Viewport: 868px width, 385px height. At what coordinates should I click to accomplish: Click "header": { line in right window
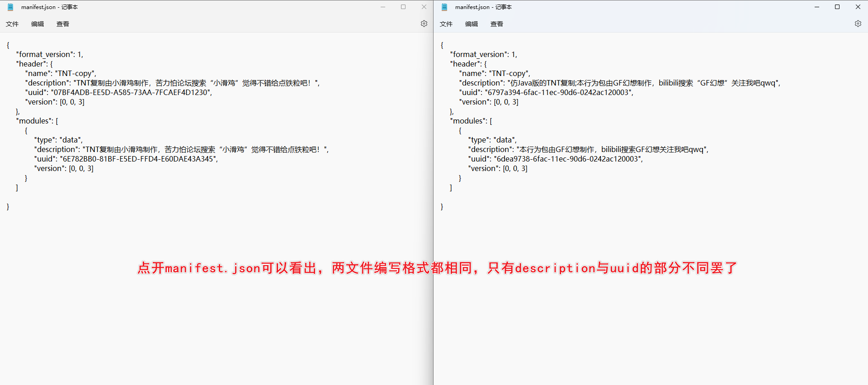click(x=468, y=64)
